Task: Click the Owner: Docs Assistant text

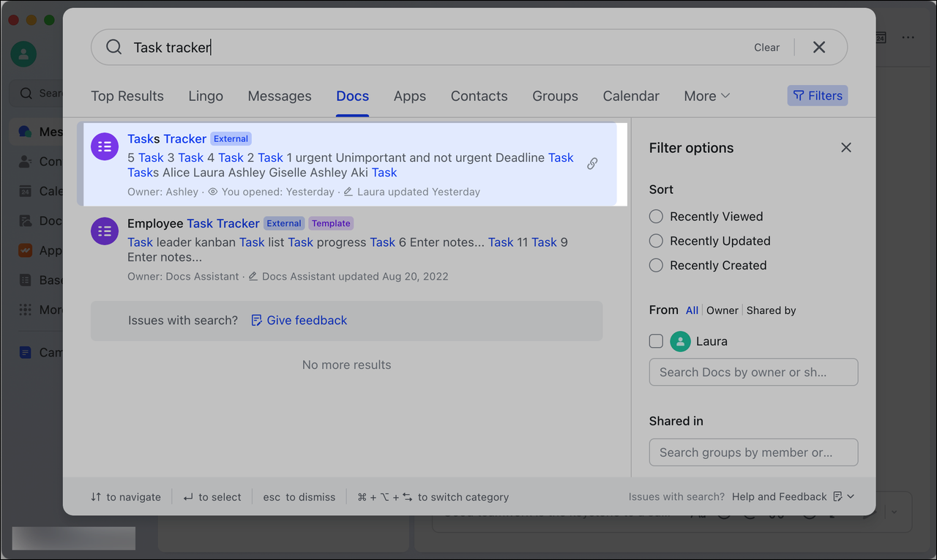Action: point(183,277)
